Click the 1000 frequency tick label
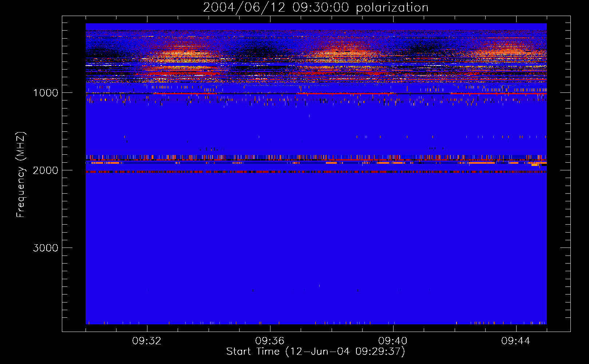589x364 pixels. (x=46, y=93)
